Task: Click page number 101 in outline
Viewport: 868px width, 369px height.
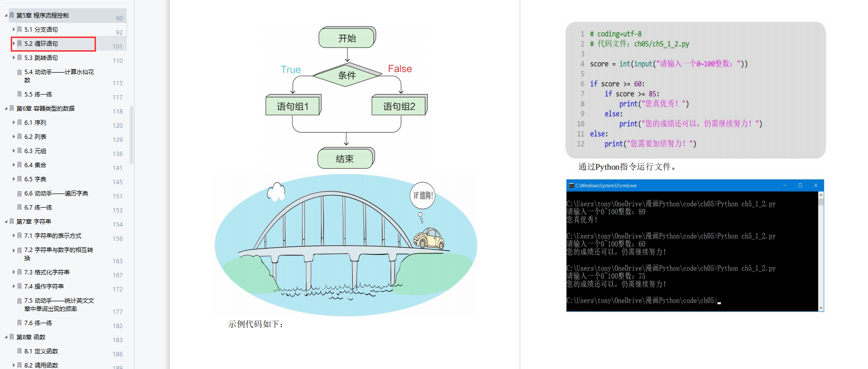Action: tap(118, 46)
